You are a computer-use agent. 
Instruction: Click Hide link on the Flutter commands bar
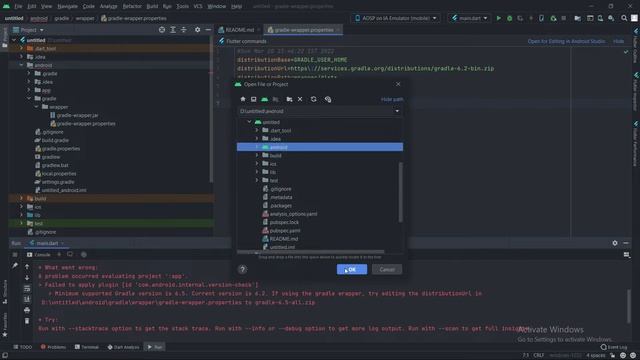point(618,41)
